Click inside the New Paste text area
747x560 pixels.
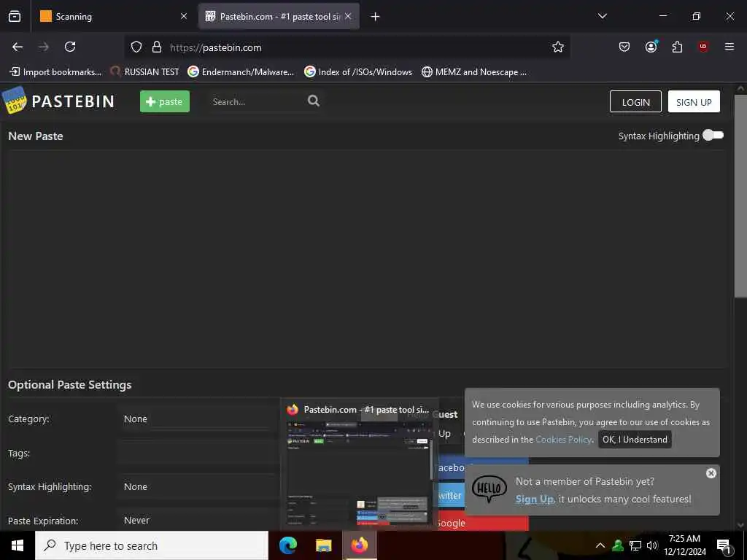[x=366, y=259]
